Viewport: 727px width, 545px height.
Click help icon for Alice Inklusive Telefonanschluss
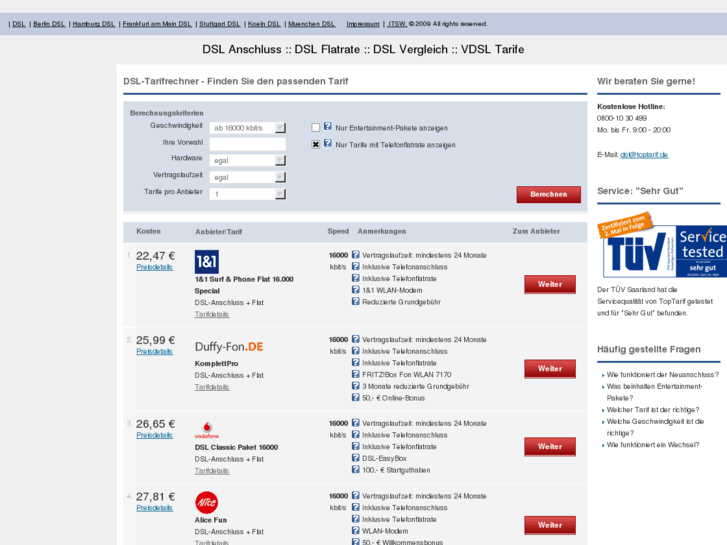tap(356, 507)
